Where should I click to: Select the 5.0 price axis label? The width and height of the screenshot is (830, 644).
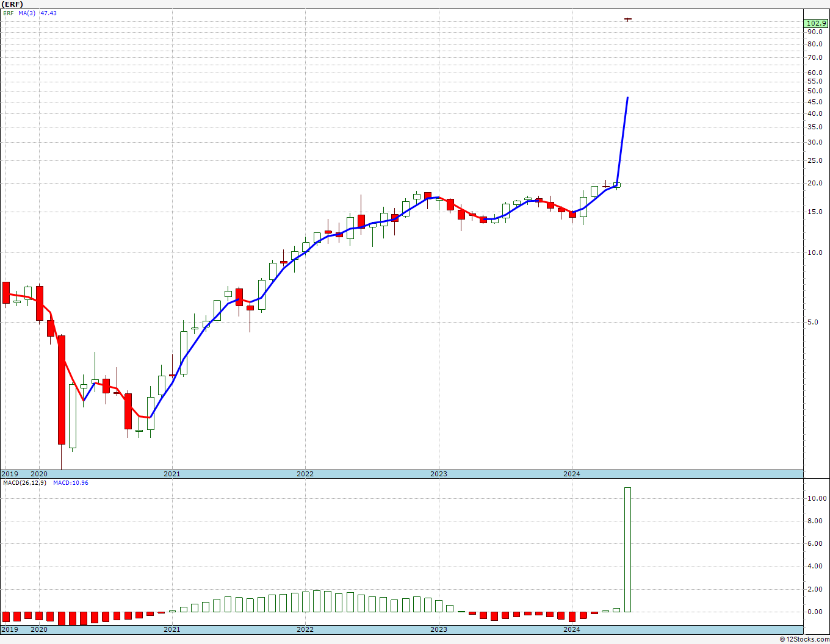[x=814, y=322]
